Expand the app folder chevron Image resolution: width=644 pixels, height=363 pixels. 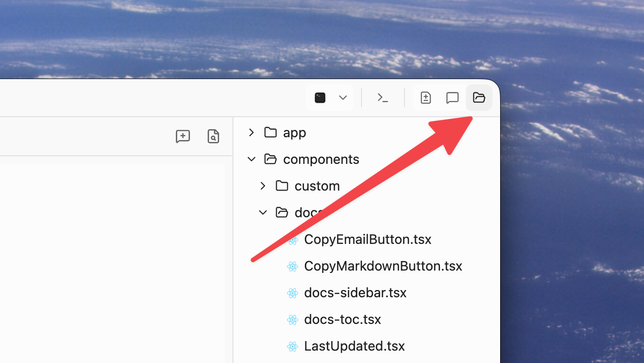(x=252, y=132)
